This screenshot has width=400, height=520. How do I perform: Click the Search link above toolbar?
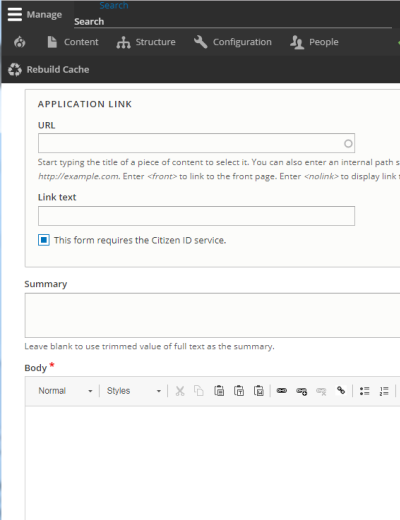click(x=114, y=5)
